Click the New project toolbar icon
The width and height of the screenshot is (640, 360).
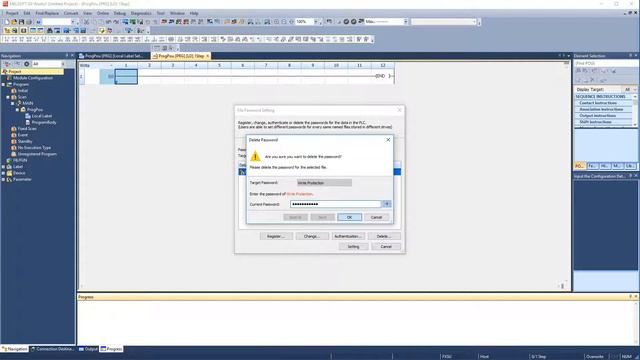click(x=7, y=22)
